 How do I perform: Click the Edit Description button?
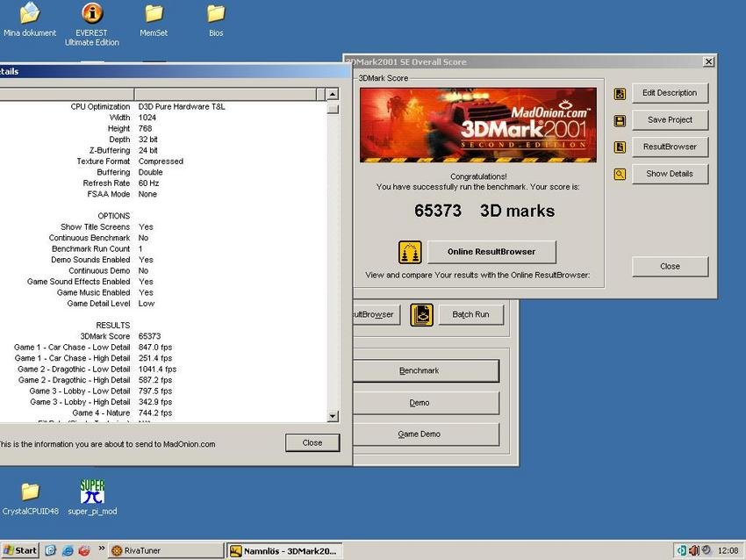click(x=670, y=93)
